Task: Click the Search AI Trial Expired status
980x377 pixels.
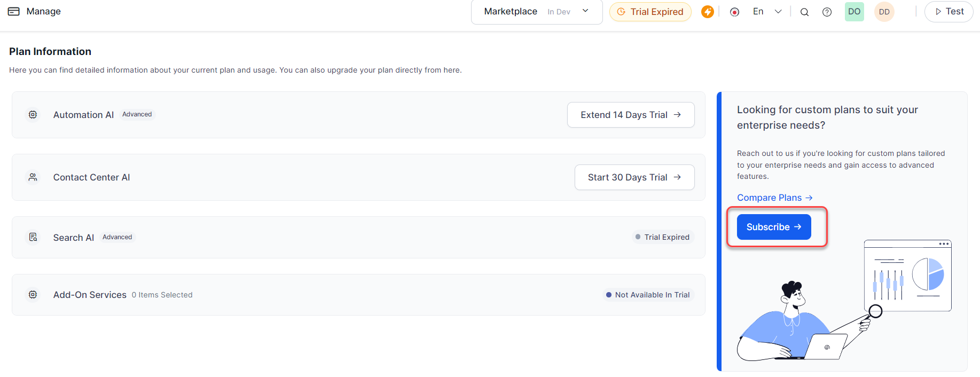Action: point(662,237)
